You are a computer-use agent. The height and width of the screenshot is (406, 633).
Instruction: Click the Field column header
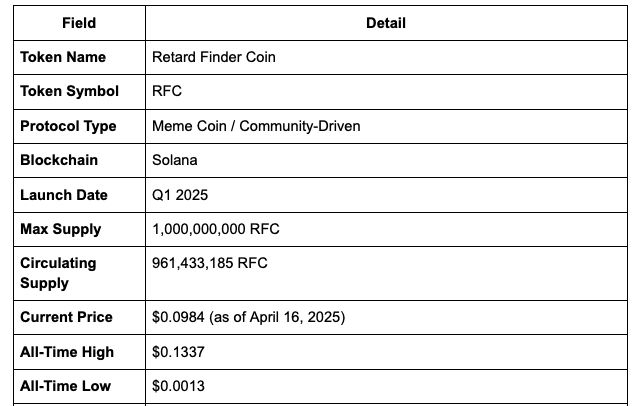pos(79,23)
